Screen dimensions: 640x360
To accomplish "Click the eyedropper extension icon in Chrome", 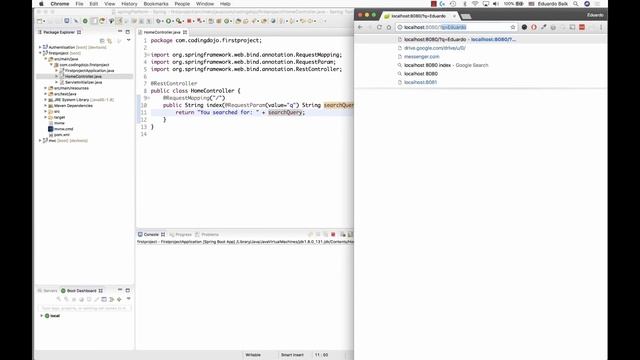I will (x=544, y=27).
